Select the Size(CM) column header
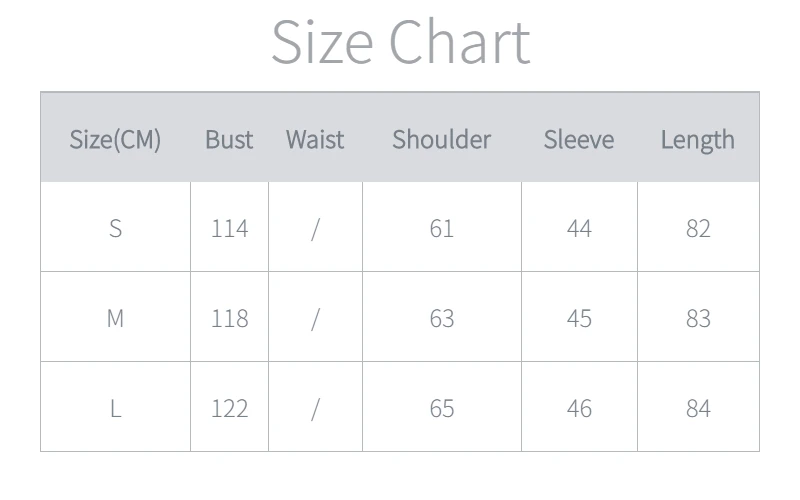This screenshot has height=500, width=800. click(115, 139)
